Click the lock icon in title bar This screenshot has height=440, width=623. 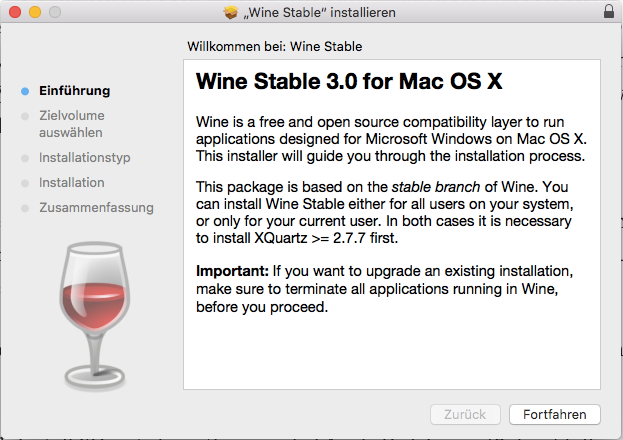coord(609,11)
